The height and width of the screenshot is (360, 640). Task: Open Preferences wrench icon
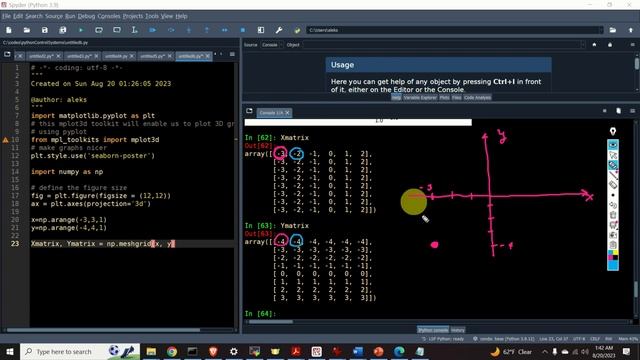coord(279,30)
